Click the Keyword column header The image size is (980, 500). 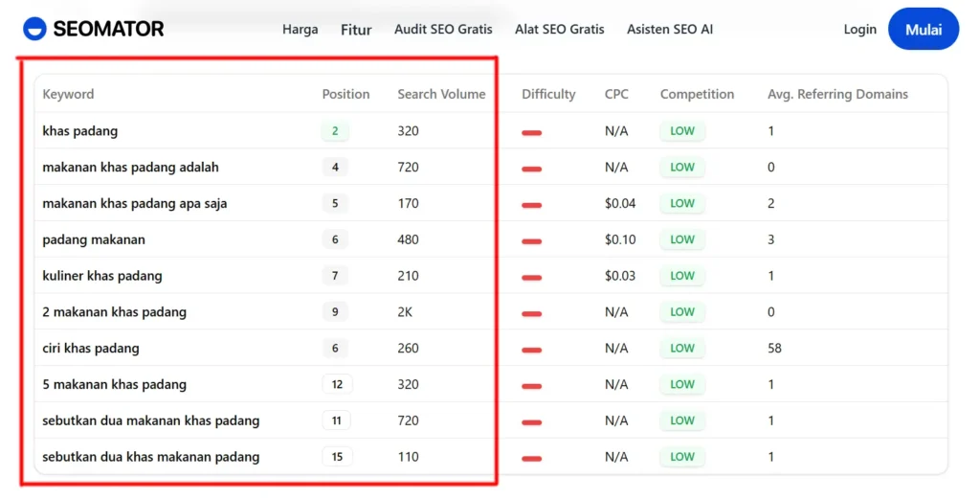click(x=68, y=94)
